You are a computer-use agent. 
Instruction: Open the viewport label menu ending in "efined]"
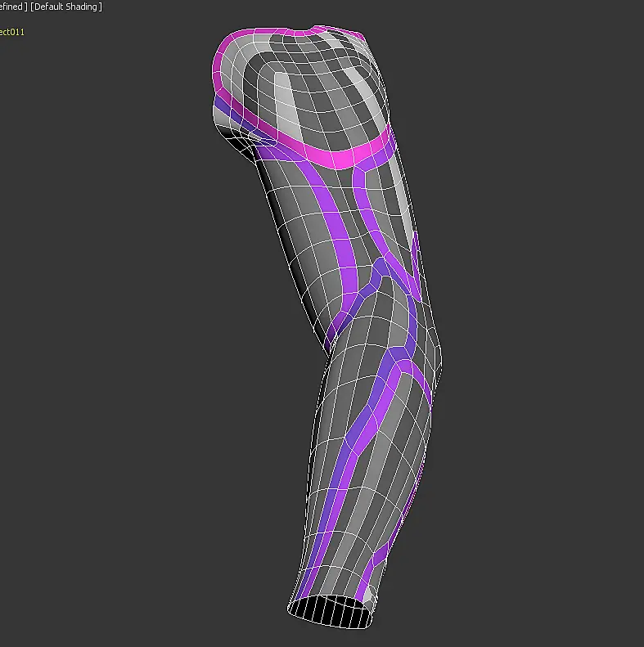(x=14, y=7)
